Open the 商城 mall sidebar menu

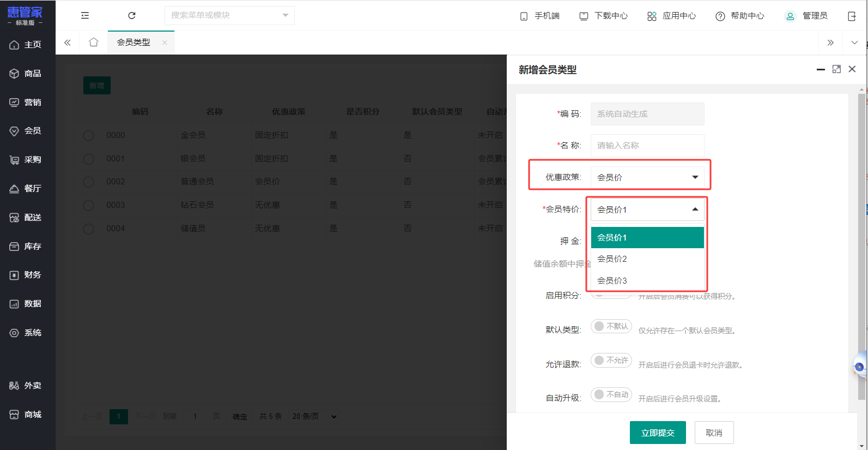tap(26, 415)
